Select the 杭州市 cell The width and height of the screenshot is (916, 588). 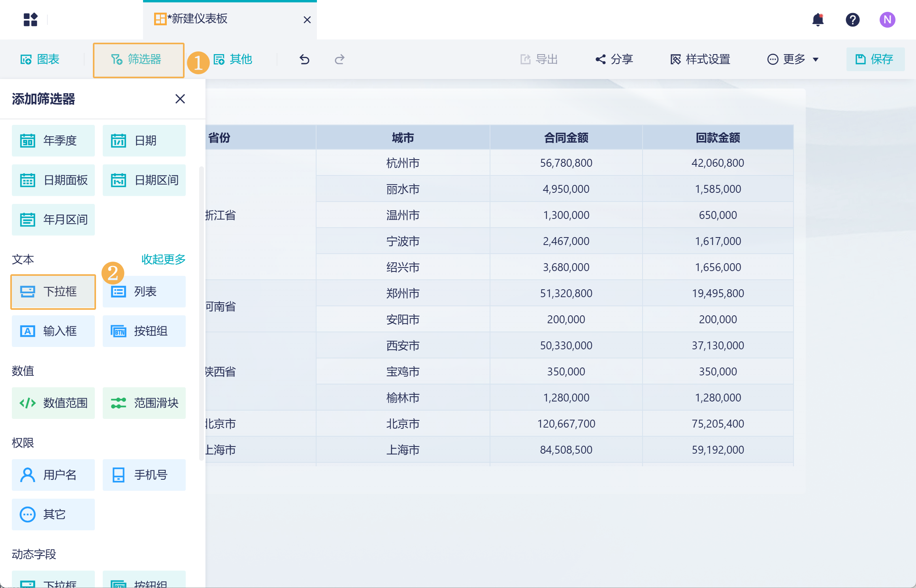pos(403,163)
